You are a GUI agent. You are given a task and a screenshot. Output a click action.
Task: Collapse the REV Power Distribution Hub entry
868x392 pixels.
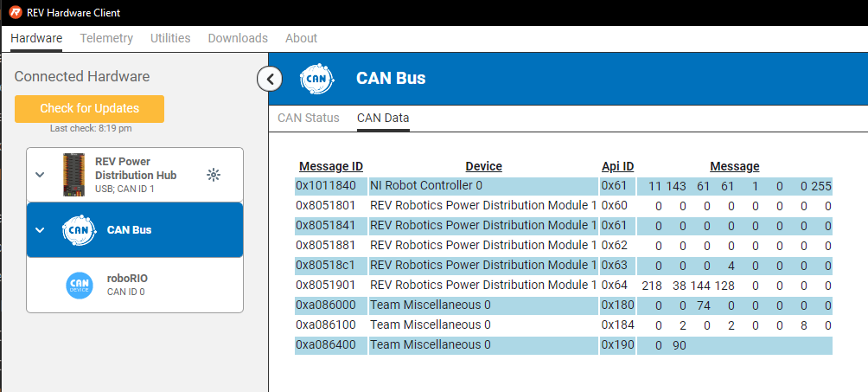(40, 175)
